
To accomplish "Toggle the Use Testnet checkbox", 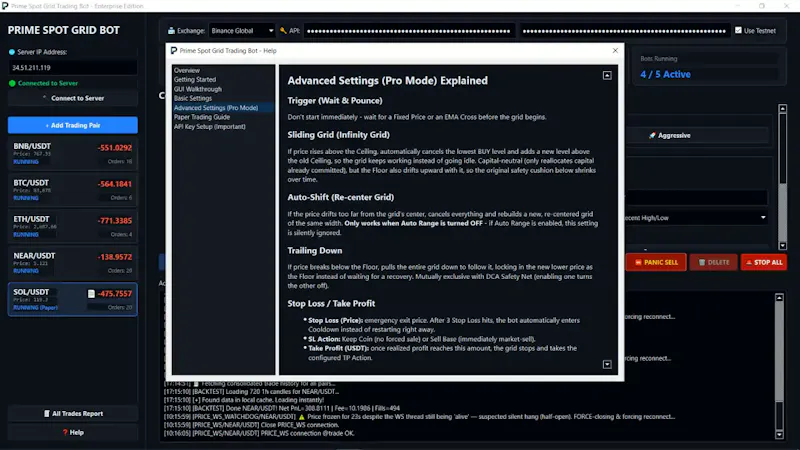I will 738,31.
